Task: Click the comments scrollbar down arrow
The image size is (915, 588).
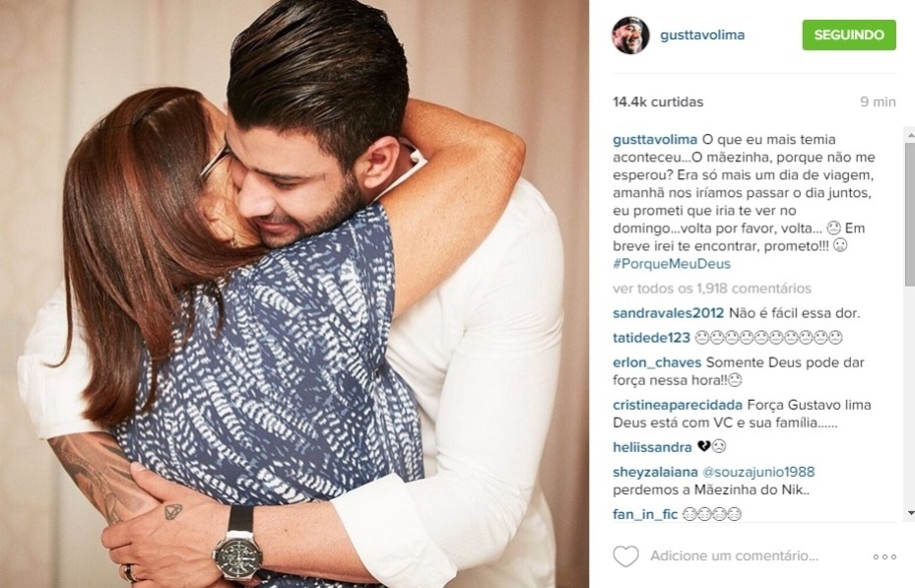Action: click(x=910, y=513)
